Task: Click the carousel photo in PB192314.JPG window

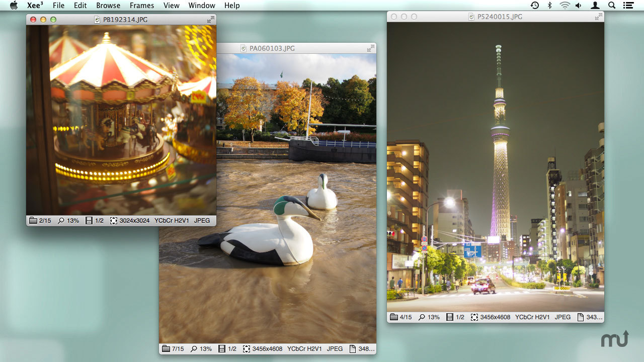Action: [x=121, y=121]
